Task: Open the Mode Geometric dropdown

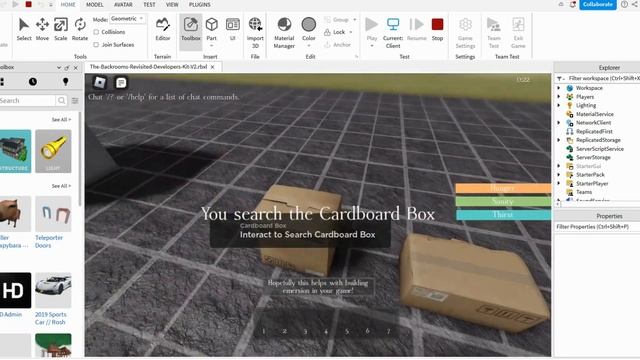Action: 127,19
